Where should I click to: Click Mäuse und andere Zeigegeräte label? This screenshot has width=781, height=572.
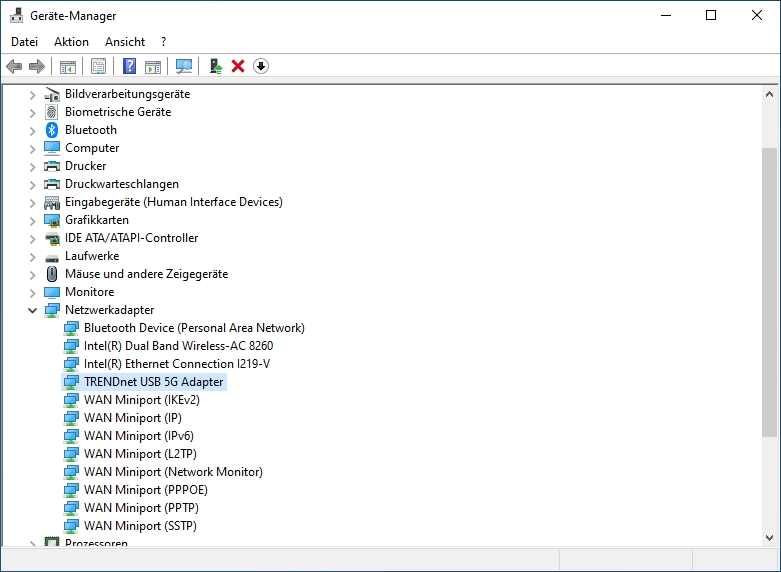146,274
